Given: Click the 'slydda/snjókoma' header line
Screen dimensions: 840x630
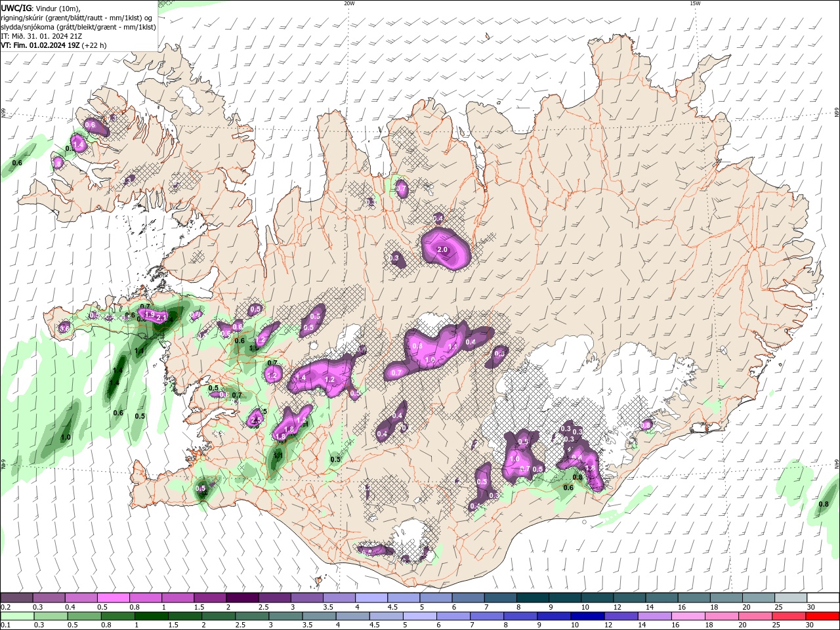Looking at the screenshot, I should pyautogui.click(x=78, y=27).
